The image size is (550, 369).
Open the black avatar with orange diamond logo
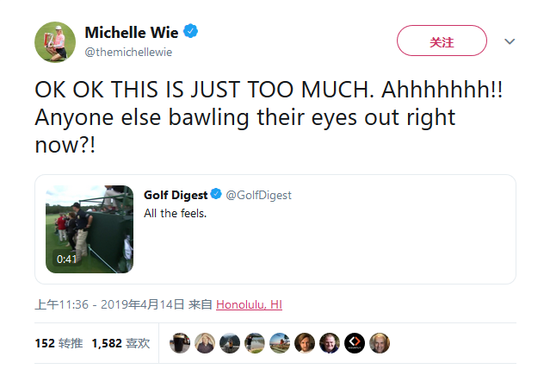pos(354,343)
